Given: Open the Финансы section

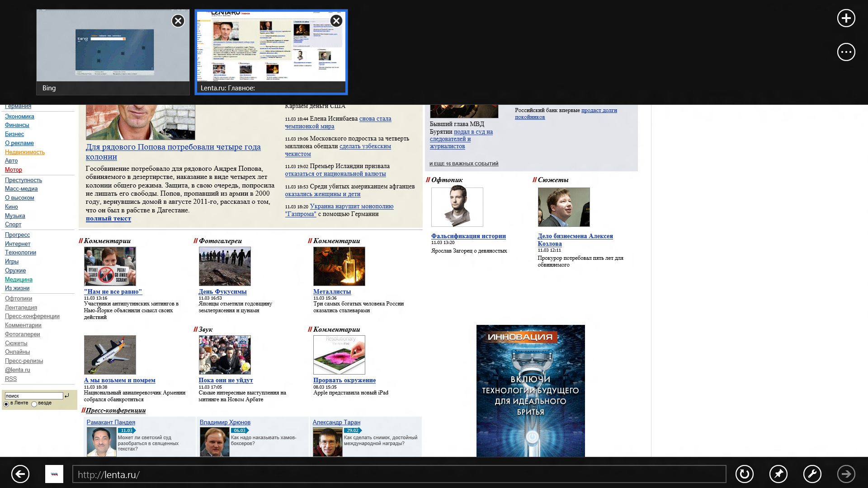Looking at the screenshot, I should pyautogui.click(x=17, y=125).
